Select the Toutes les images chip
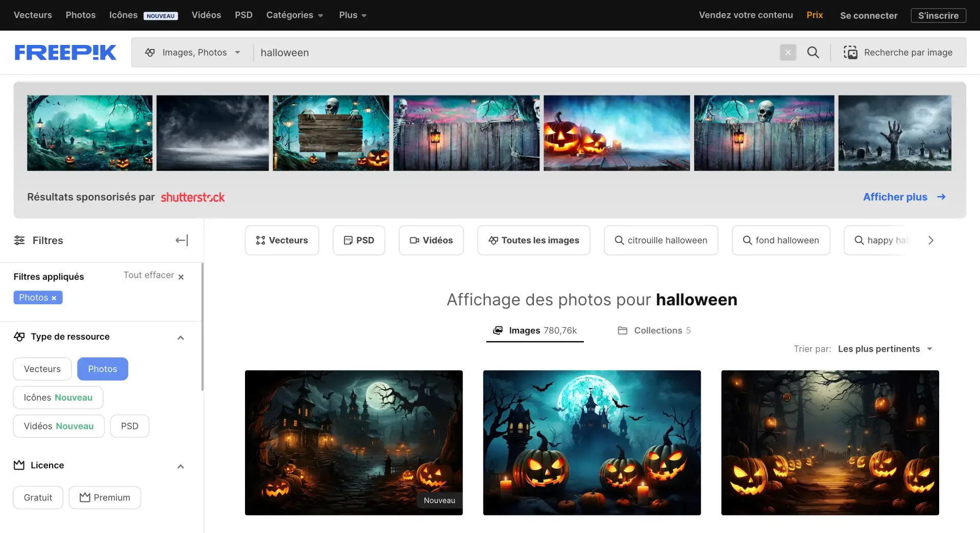 click(534, 240)
